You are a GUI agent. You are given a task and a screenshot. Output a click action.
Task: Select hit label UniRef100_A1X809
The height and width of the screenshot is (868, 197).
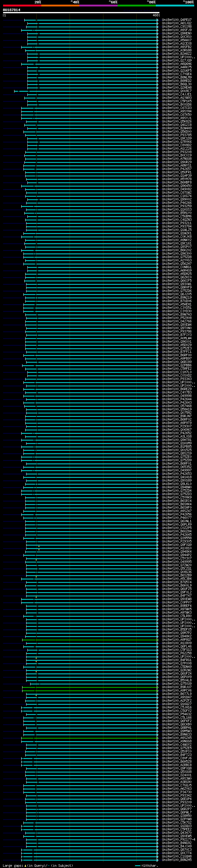pyautogui.click(x=176, y=643)
